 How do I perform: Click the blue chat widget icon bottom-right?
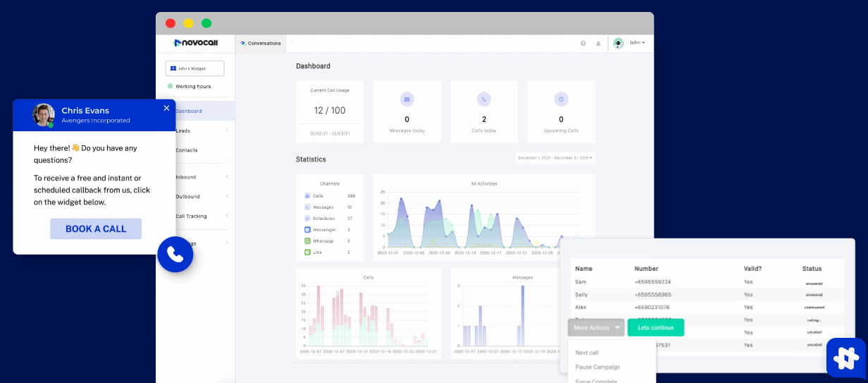click(845, 358)
